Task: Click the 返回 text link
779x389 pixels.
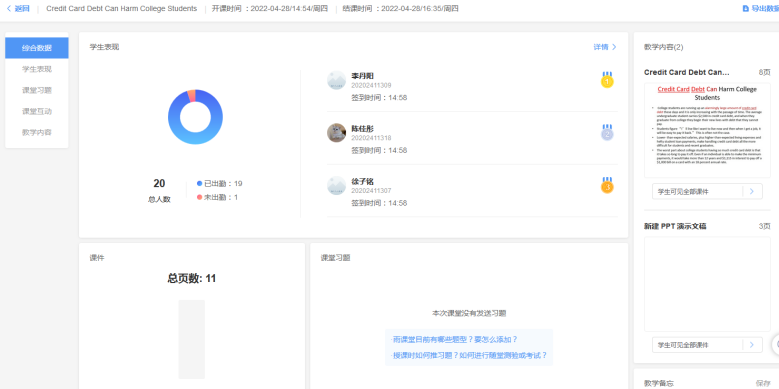Action: (22, 8)
